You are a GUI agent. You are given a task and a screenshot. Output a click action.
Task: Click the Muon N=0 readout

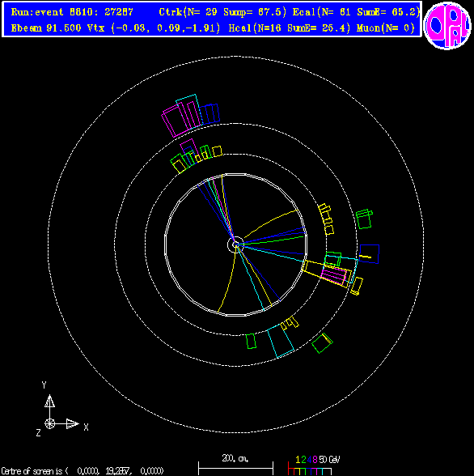(x=386, y=28)
